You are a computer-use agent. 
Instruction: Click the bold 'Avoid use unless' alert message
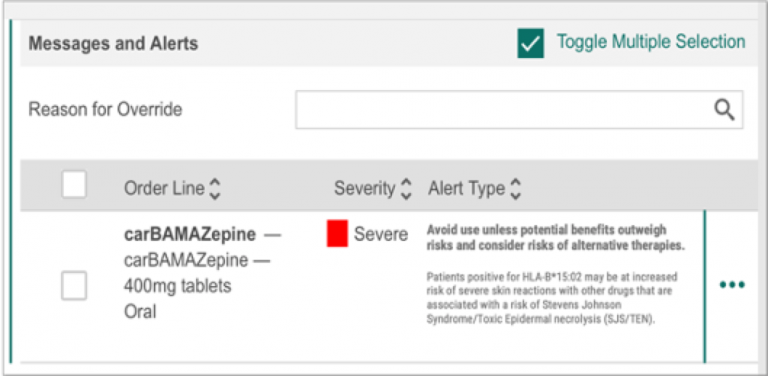[x=555, y=238]
